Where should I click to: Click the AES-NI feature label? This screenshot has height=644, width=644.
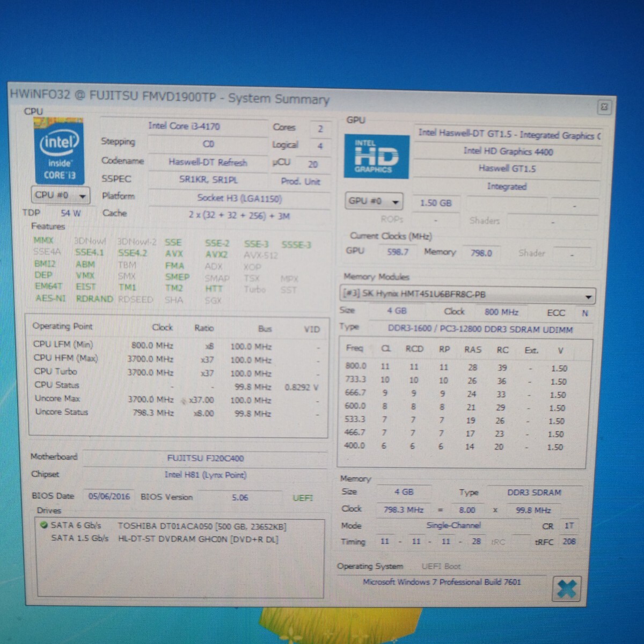coord(50,298)
